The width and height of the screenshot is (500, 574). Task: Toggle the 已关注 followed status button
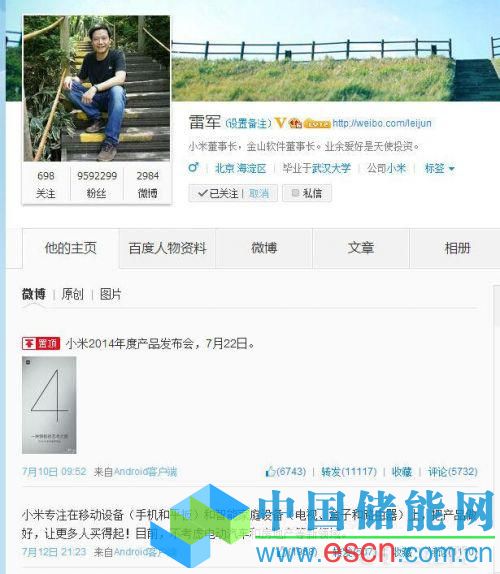click(218, 193)
